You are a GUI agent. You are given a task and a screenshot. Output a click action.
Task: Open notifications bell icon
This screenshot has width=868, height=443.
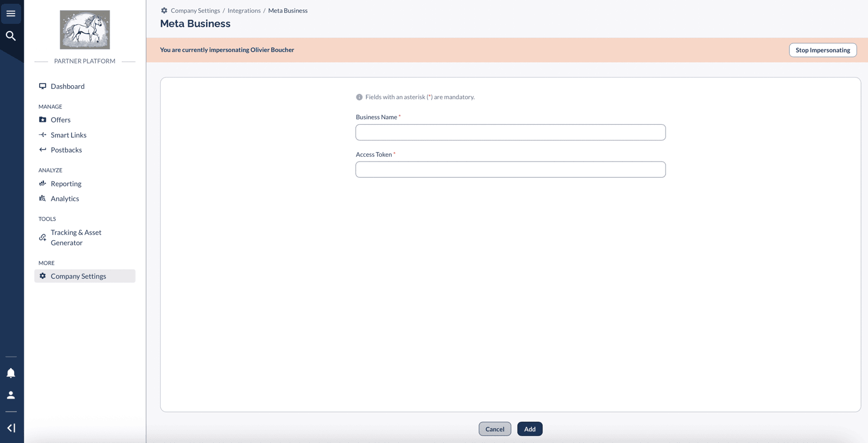click(11, 373)
